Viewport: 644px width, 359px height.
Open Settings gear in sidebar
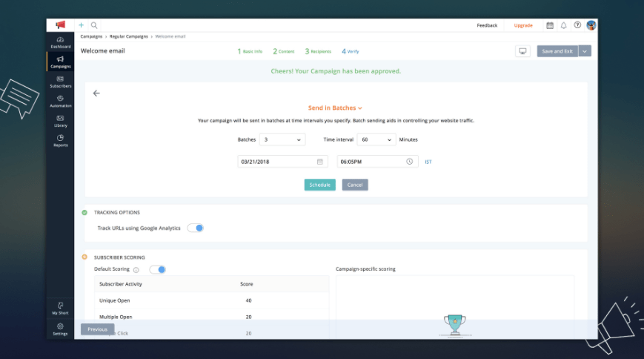click(x=60, y=329)
